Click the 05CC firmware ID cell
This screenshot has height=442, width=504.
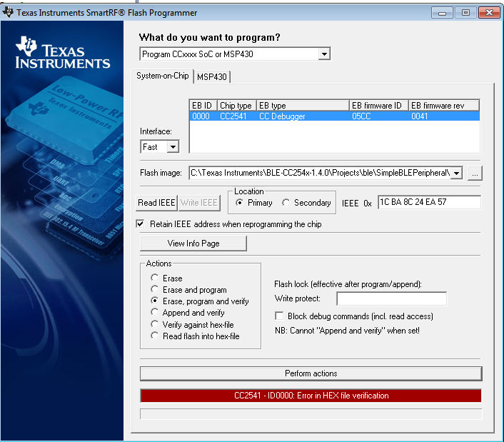[361, 116]
